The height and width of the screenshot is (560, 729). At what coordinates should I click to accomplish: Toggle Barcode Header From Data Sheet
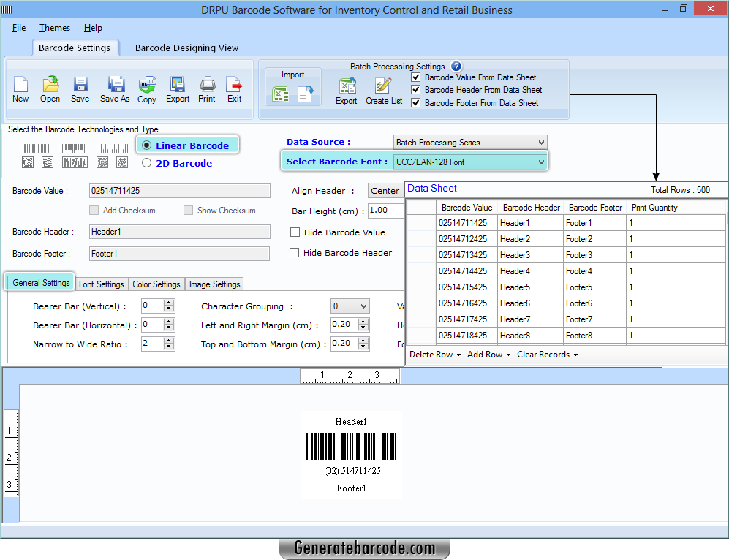416,90
